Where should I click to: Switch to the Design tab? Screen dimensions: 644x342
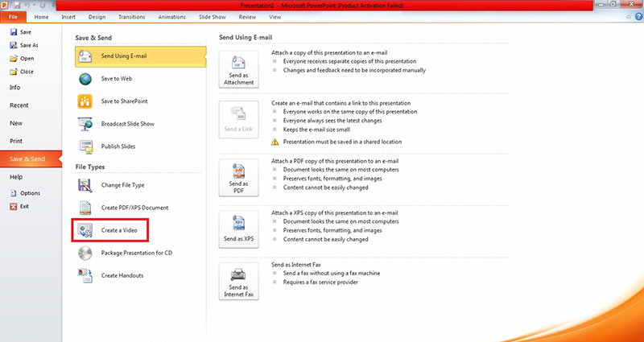(x=97, y=17)
